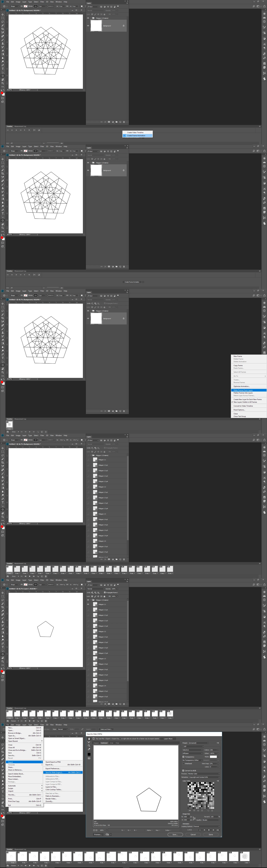Select the Hand tool in Save for Web
The image size is (267, 868).
[x=89, y=739]
